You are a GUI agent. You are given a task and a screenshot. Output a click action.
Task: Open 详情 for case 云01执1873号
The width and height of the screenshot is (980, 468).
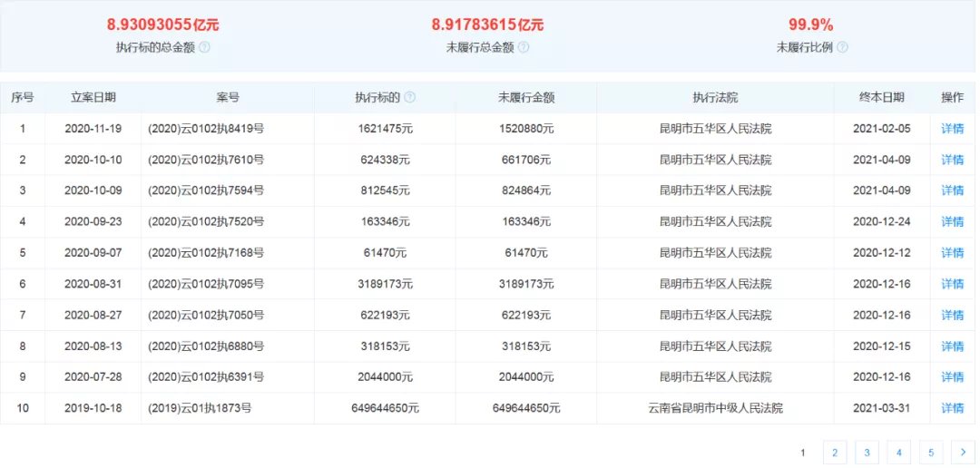(x=953, y=409)
